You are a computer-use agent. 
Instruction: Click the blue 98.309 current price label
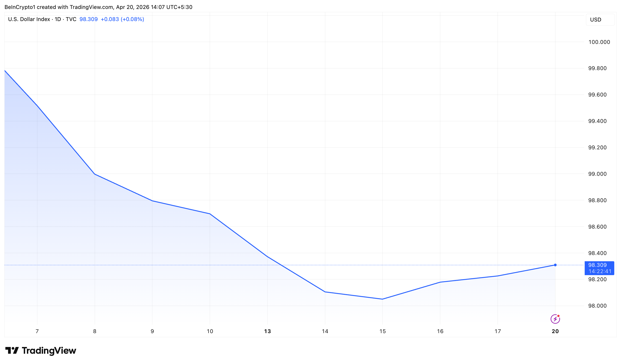tap(597, 265)
